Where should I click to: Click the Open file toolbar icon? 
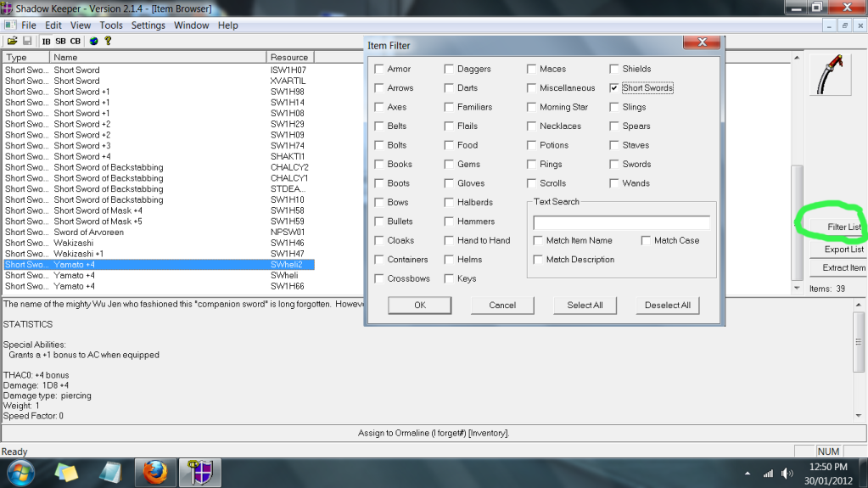point(12,41)
